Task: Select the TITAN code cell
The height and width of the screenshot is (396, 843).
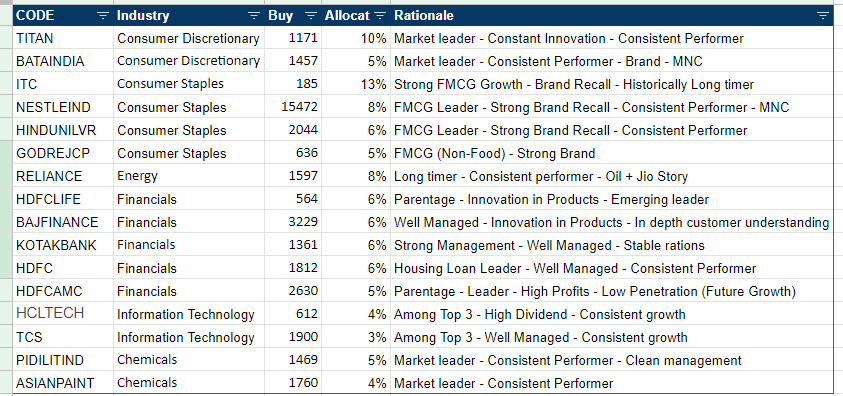Action: pos(63,38)
